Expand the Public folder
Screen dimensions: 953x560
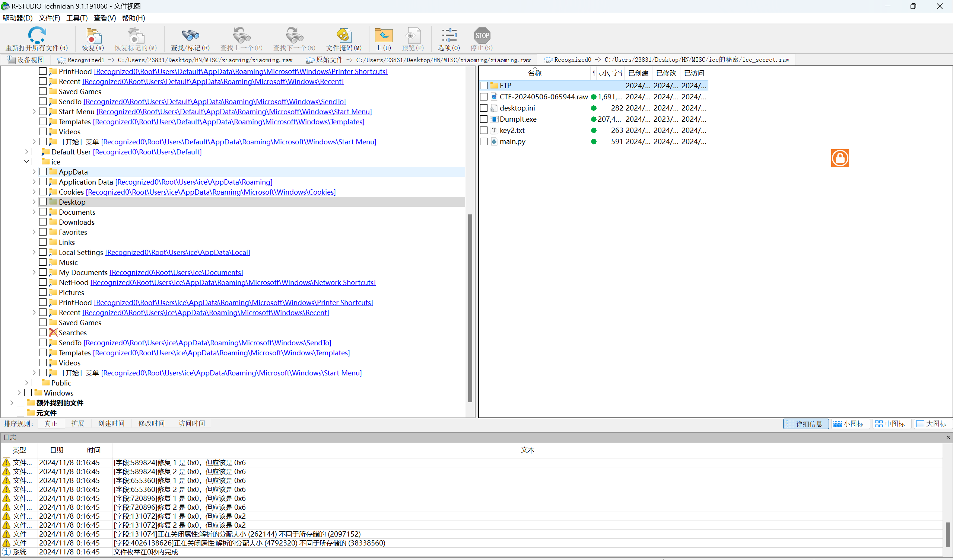click(26, 383)
